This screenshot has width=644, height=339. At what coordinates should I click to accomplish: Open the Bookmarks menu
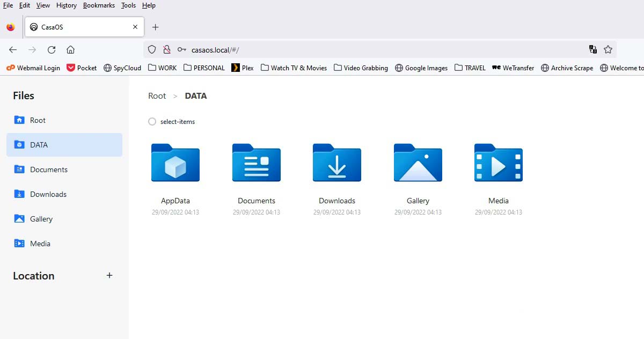click(99, 5)
